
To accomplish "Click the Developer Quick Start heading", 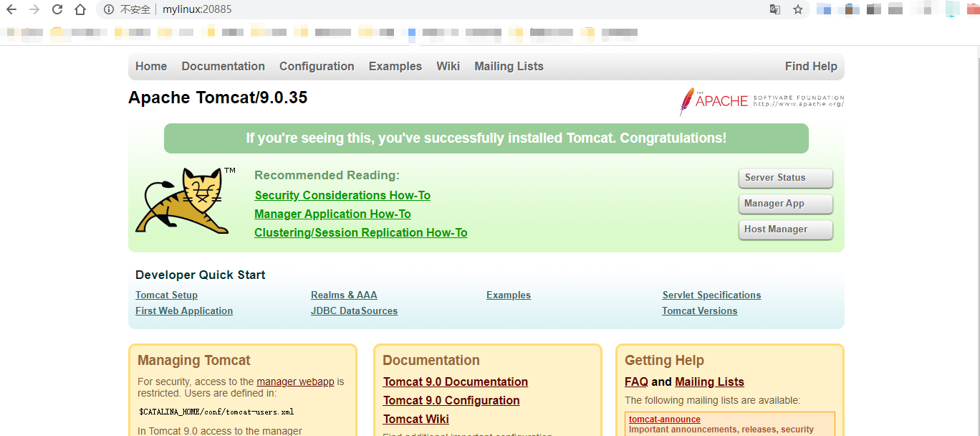I will coord(201,275).
